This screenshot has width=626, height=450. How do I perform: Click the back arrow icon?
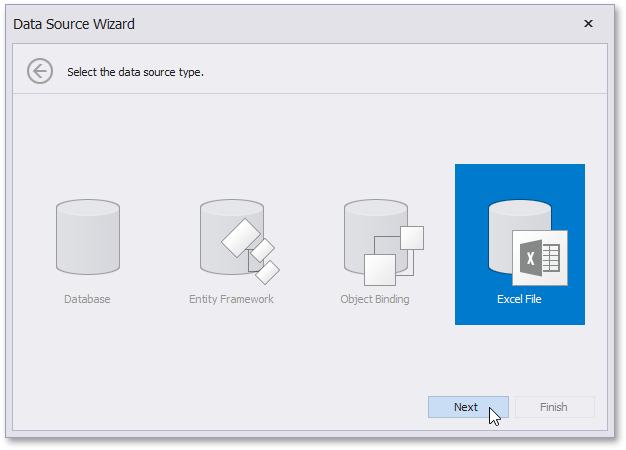40,72
